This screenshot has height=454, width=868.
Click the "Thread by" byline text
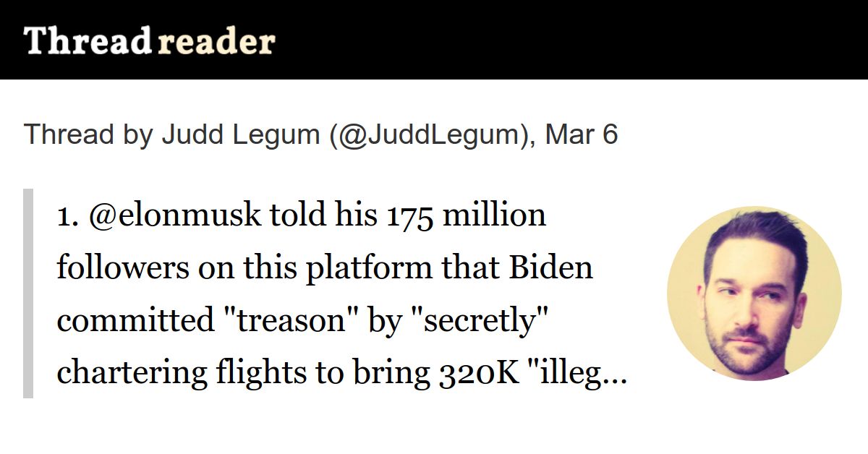(89, 135)
